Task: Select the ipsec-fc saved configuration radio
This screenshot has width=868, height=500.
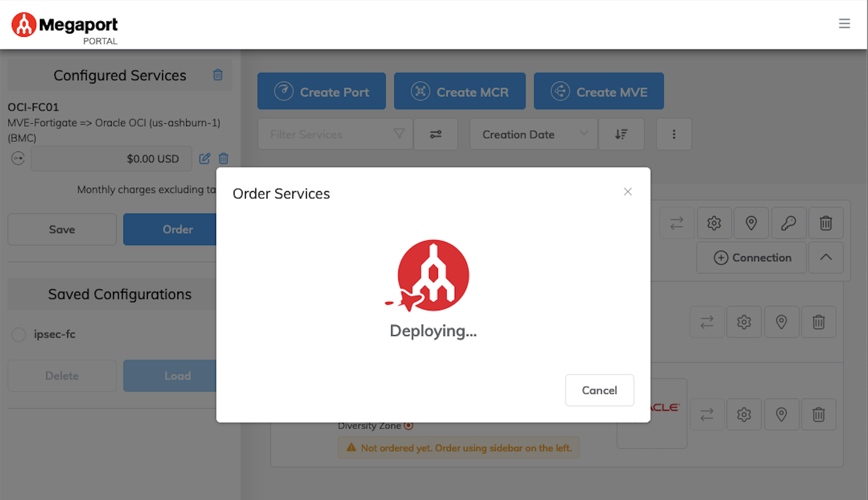Action: click(x=19, y=335)
